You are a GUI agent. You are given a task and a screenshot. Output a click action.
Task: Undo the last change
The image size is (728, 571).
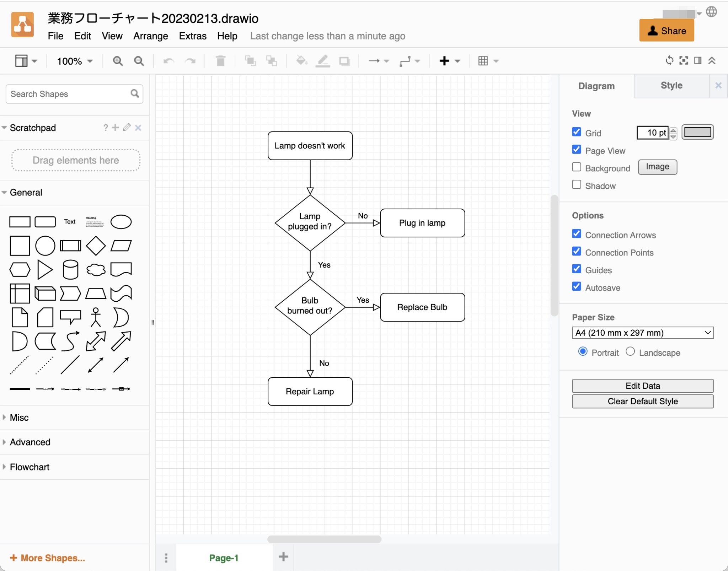coord(168,61)
